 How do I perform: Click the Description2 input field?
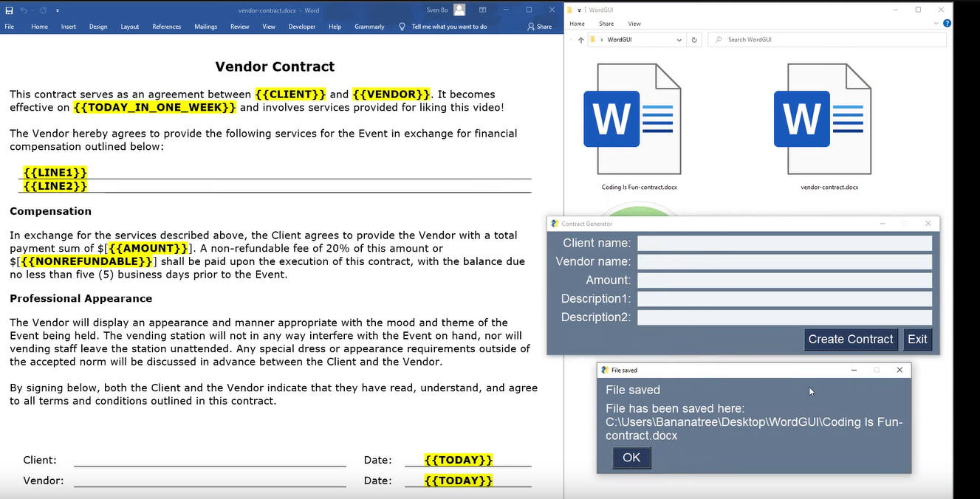click(784, 317)
